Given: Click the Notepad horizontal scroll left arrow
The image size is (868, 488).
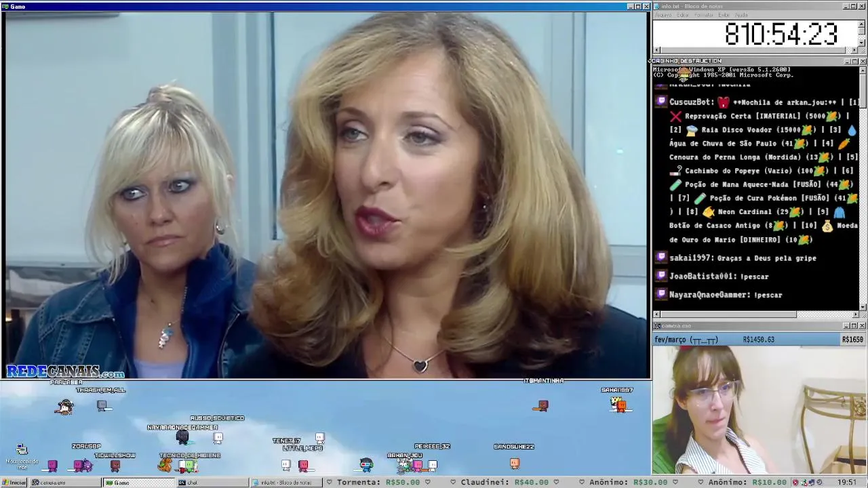Looking at the screenshot, I should [x=656, y=50].
